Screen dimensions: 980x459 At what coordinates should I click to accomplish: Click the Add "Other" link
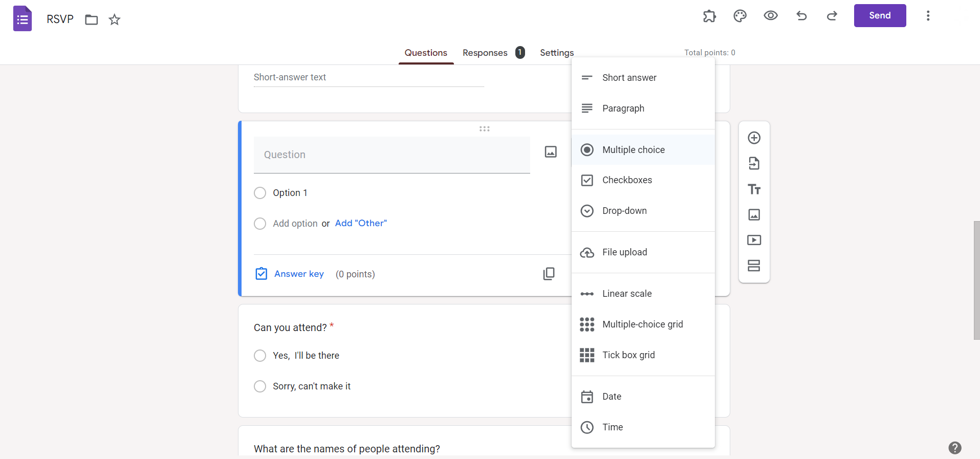pos(361,223)
